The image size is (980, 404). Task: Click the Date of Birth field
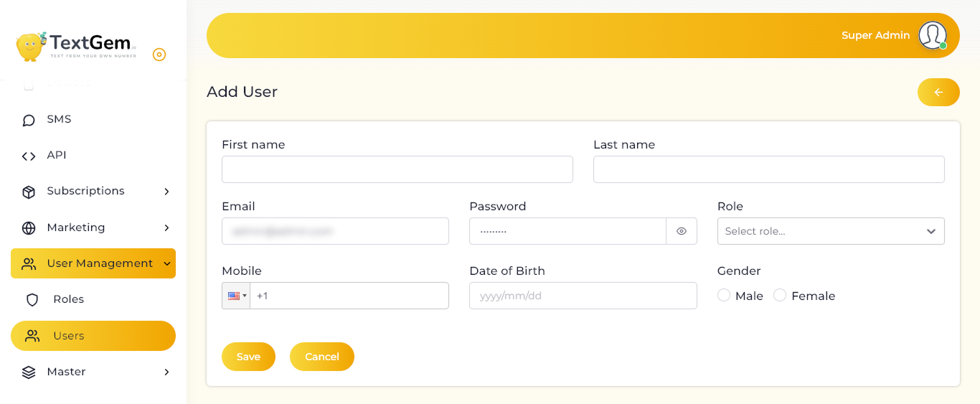coord(583,296)
